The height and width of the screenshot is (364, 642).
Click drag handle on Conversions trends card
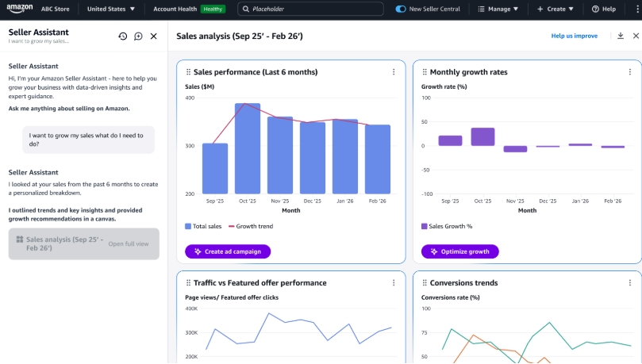(424, 283)
